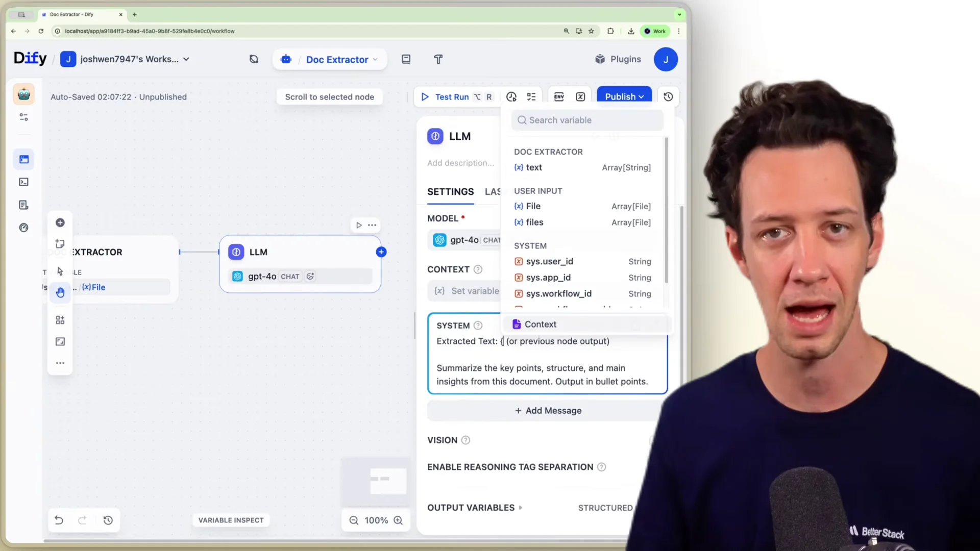Open the joshwen7947's workspace dropdown
Image resolution: width=980 pixels, height=551 pixels.
tap(125, 59)
